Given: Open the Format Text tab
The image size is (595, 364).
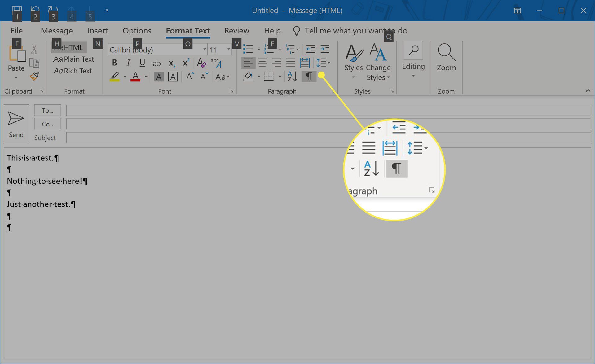Looking at the screenshot, I should [187, 31].
